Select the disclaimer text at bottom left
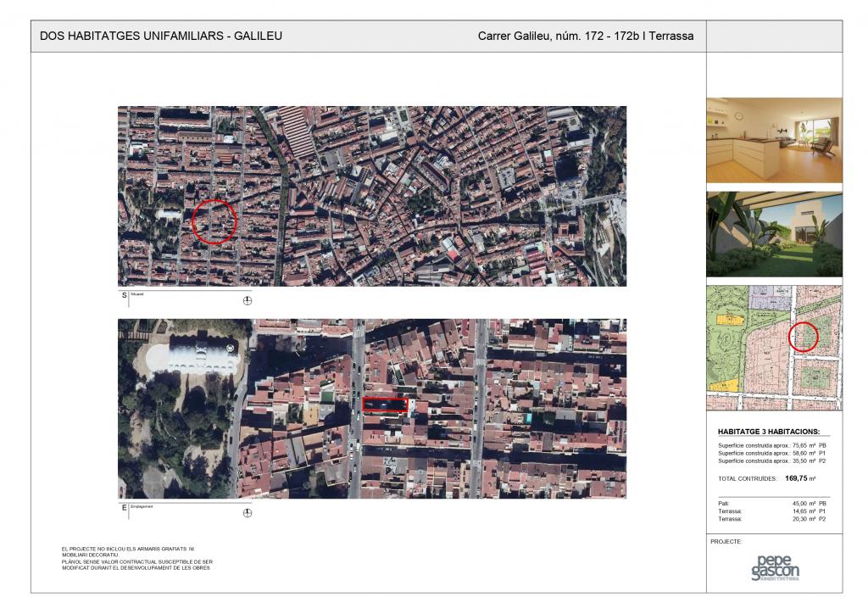The image size is (868, 614). pos(136,559)
